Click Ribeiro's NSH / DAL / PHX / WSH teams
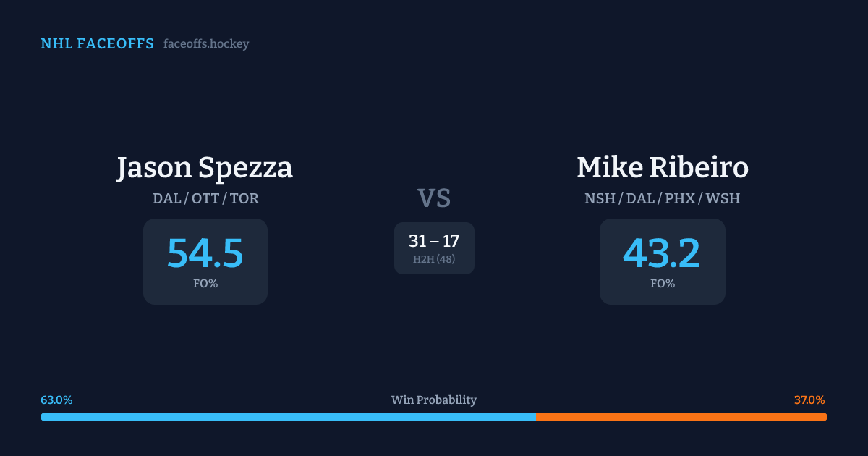 (x=662, y=198)
